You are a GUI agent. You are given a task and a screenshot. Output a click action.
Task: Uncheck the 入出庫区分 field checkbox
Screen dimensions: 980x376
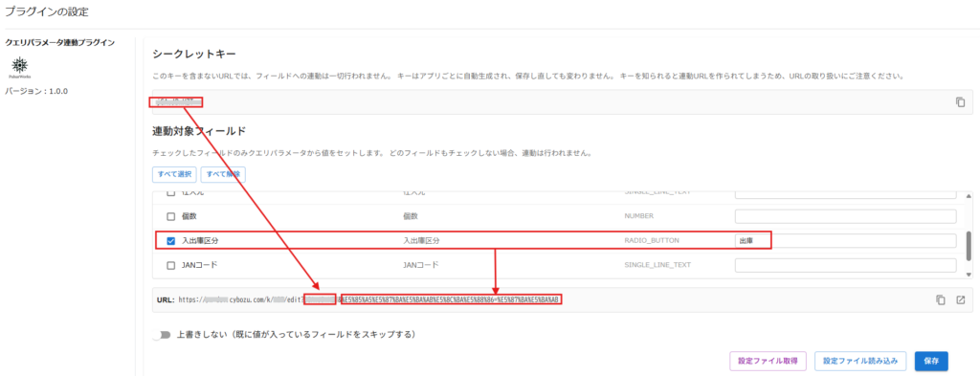tap(170, 241)
